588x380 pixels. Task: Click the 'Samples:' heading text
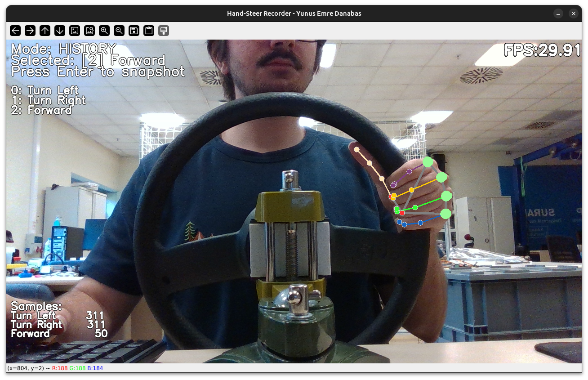pyautogui.click(x=36, y=306)
